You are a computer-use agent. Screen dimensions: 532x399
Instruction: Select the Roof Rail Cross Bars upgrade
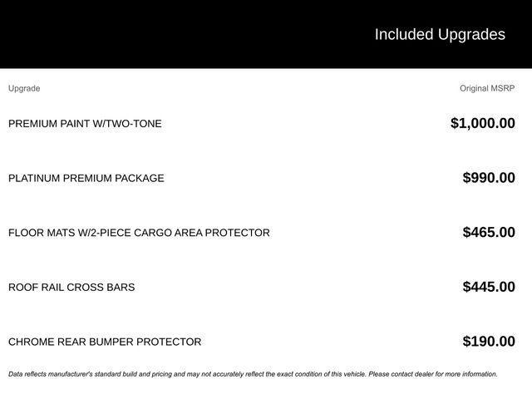click(x=71, y=288)
